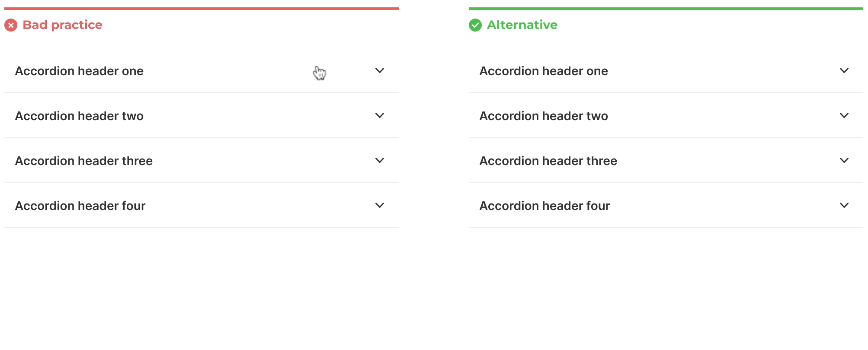Open 'Accordion header four' label in Alternative
Screen dimensions: 868x350
tap(545, 206)
